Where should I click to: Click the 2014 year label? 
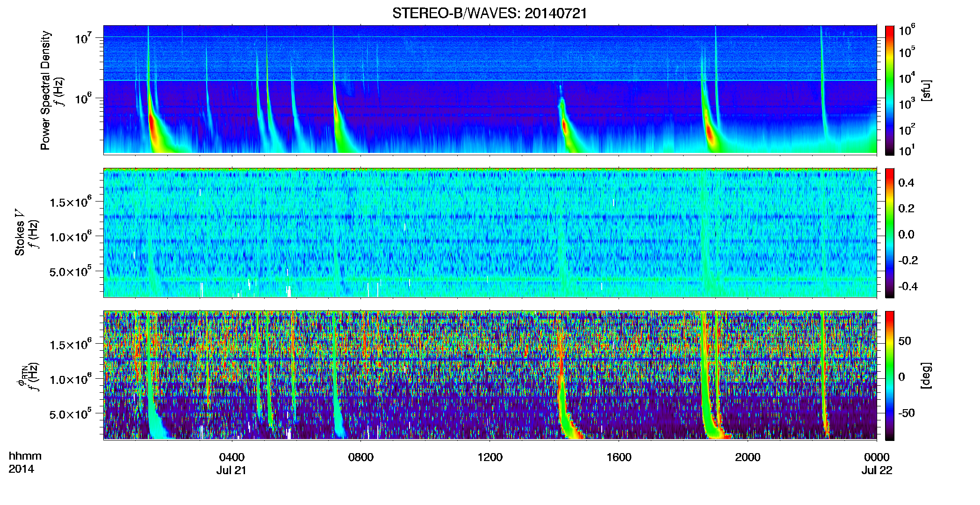21,469
